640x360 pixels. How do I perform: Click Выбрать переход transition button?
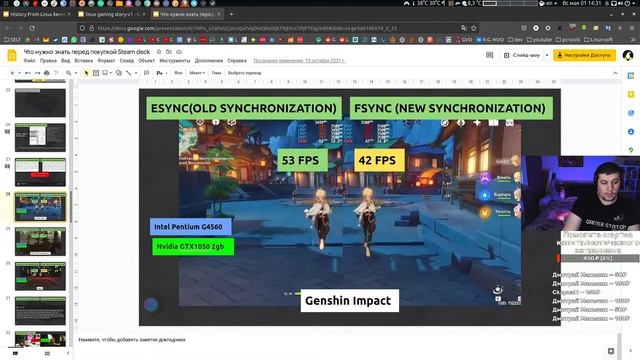[x=244, y=73]
